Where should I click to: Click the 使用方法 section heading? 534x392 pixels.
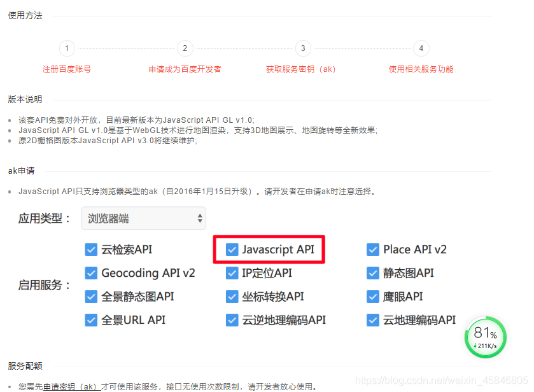(x=25, y=16)
